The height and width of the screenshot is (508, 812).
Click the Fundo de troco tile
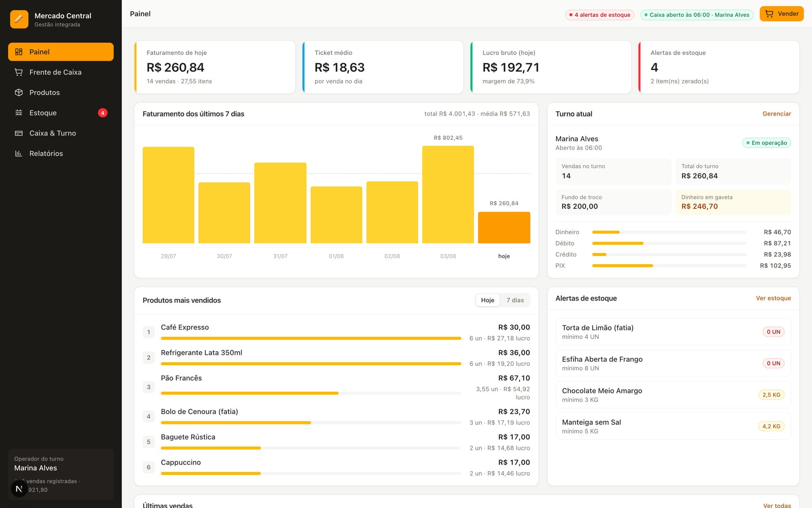(613, 202)
